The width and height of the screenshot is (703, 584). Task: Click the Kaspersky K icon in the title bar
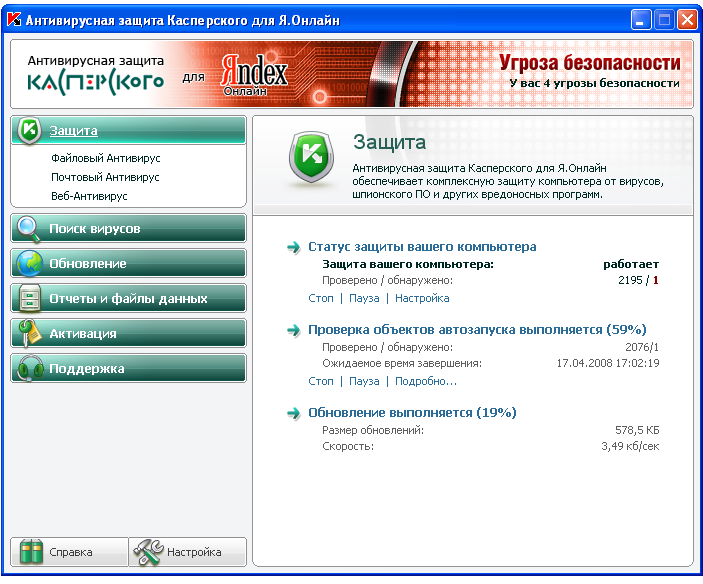(14, 19)
